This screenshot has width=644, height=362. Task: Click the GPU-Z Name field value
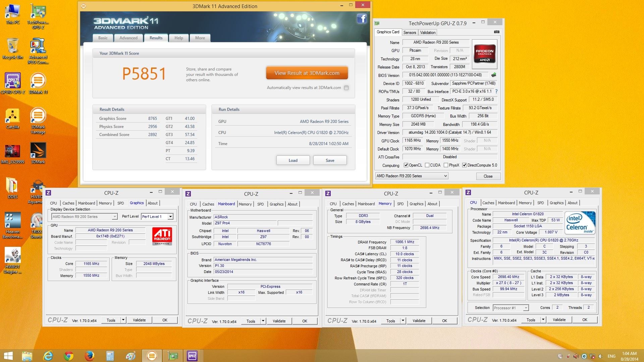pyautogui.click(x=436, y=42)
